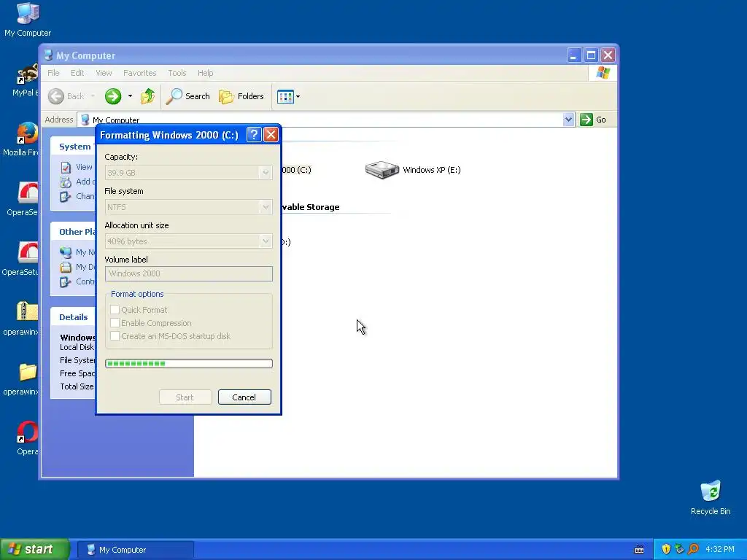747x560 pixels.
Task: Click the orange magnifier tray icon
Action: (693, 549)
